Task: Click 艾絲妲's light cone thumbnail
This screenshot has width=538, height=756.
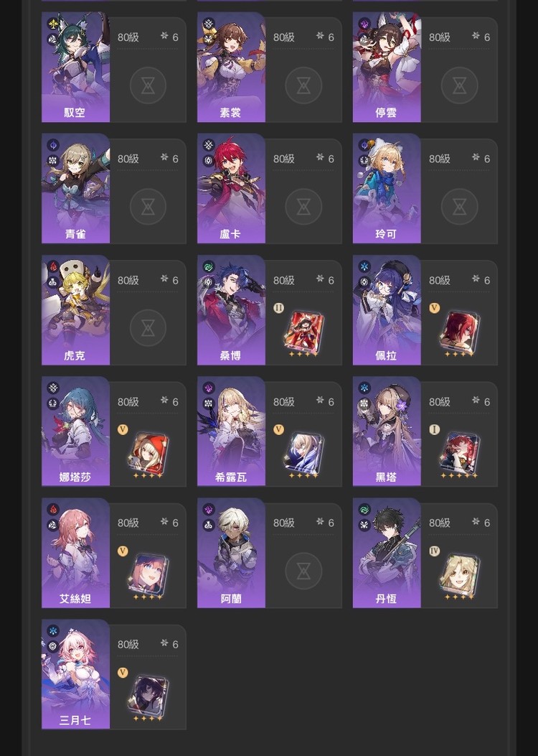Action: 148,574
